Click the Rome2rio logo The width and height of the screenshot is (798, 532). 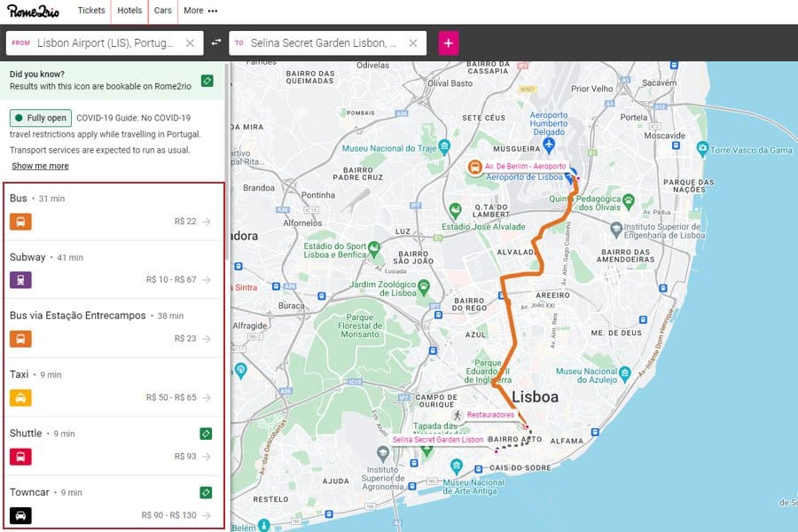coord(33,11)
